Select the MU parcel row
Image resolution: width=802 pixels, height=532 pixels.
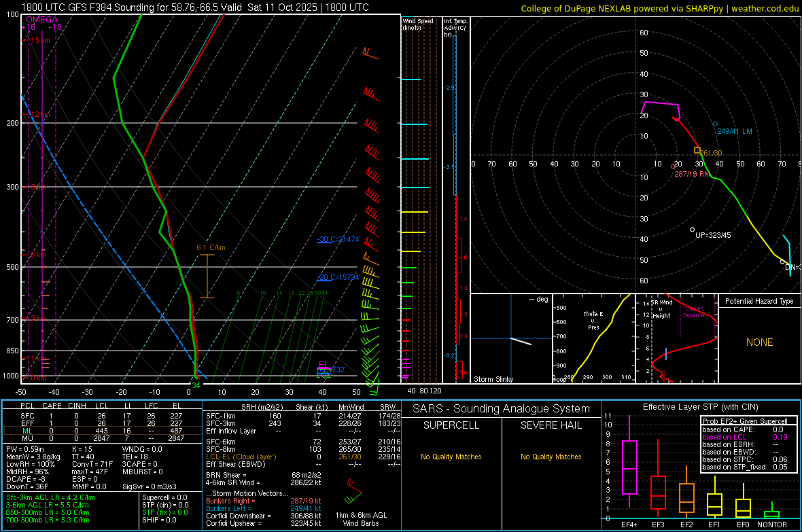coord(102,438)
